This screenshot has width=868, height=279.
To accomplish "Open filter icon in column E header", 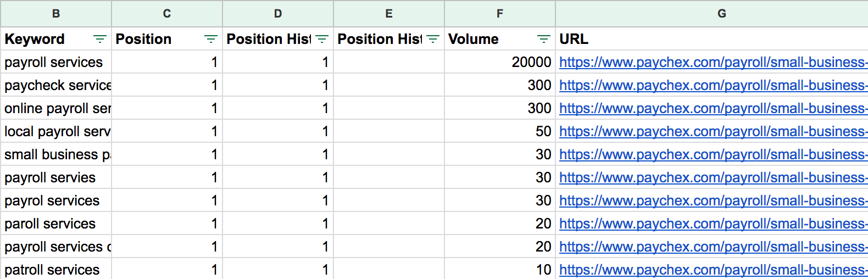I will 433,39.
